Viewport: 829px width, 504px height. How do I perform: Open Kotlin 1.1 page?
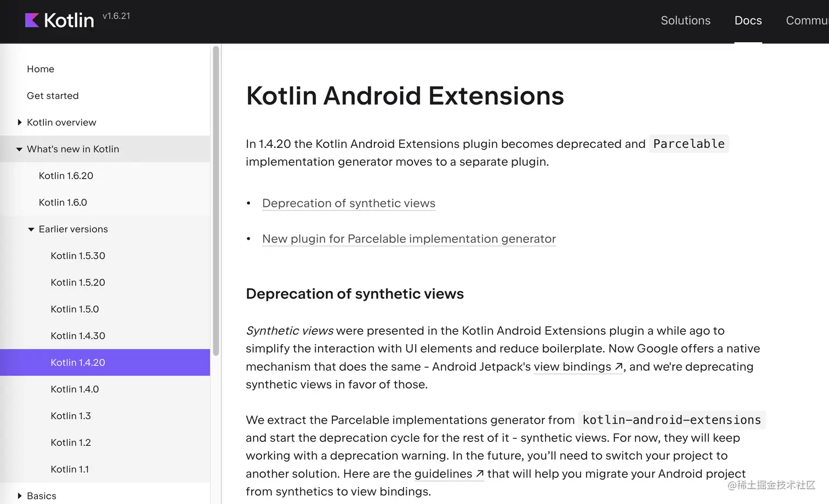pyautogui.click(x=70, y=469)
